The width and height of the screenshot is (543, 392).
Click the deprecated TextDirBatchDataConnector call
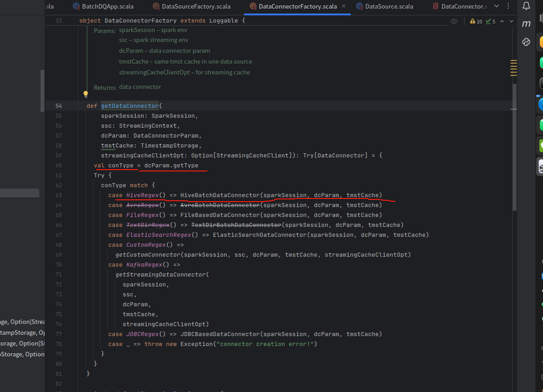click(236, 225)
